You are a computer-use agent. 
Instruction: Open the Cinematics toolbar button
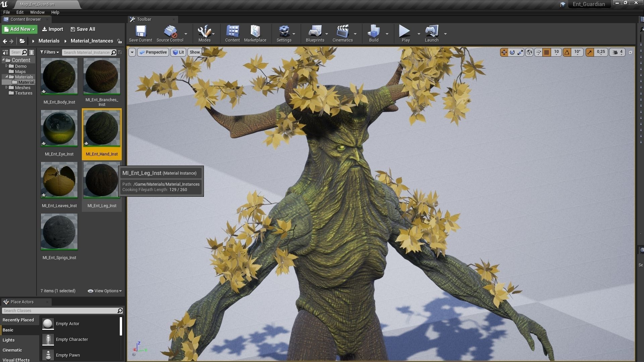[x=342, y=34]
